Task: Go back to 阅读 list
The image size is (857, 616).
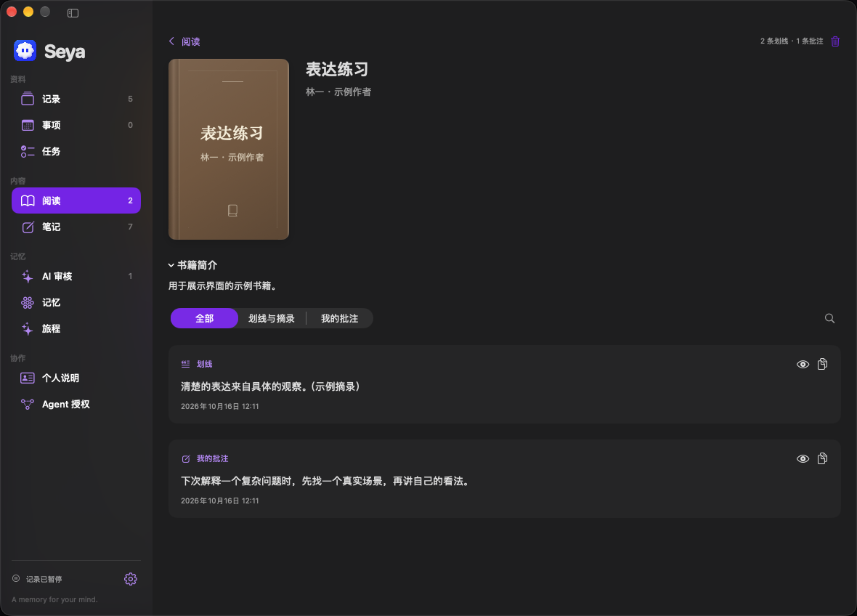Action: (x=184, y=41)
